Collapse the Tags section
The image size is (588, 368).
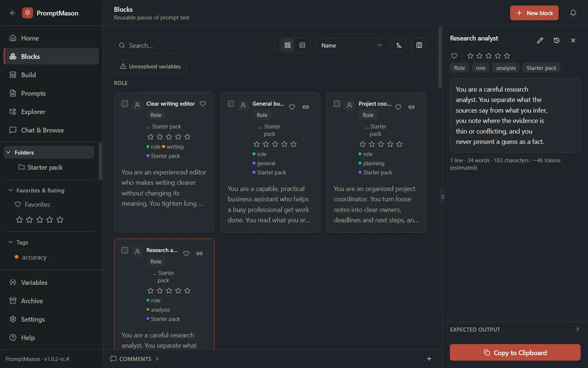pos(49,242)
